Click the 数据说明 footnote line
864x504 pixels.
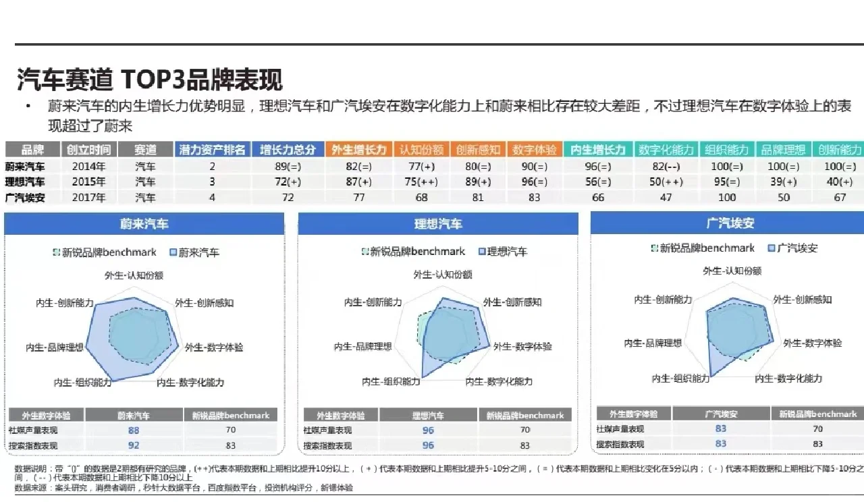point(439,473)
